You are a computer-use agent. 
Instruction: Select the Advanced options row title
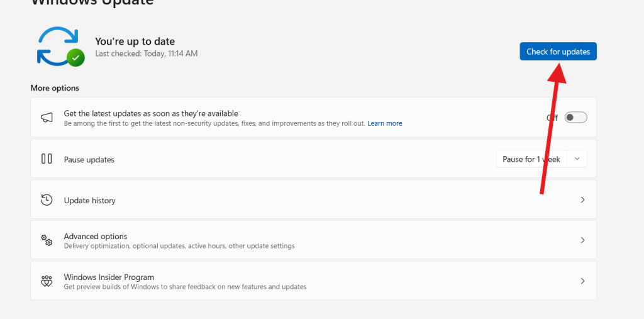pyautogui.click(x=96, y=237)
